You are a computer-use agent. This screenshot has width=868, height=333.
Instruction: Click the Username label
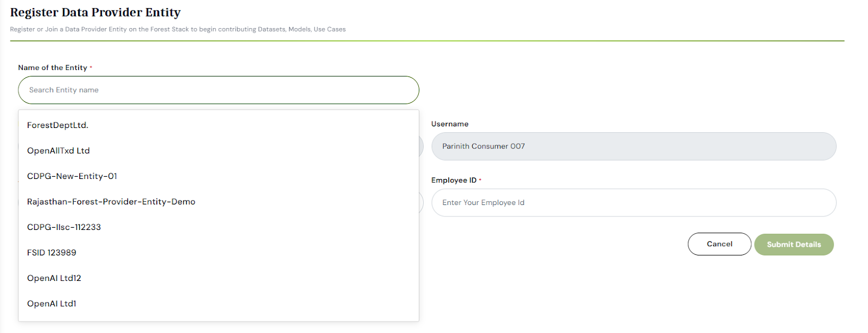(450, 124)
